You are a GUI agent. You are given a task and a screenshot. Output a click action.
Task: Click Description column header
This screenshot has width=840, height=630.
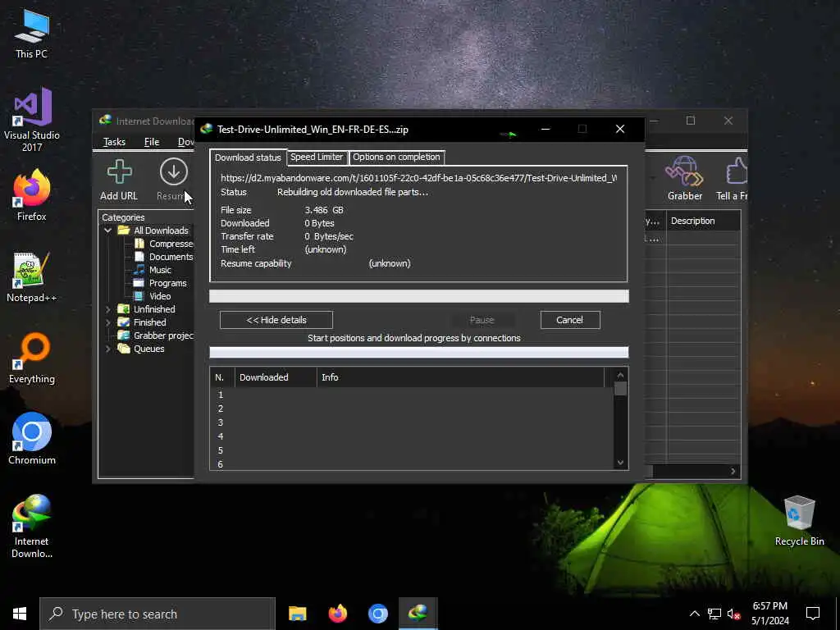(703, 221)
